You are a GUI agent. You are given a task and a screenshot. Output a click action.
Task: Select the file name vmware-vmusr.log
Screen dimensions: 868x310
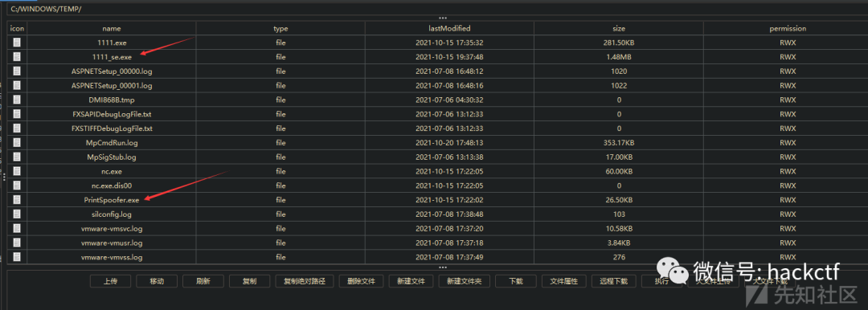[111, 243]
